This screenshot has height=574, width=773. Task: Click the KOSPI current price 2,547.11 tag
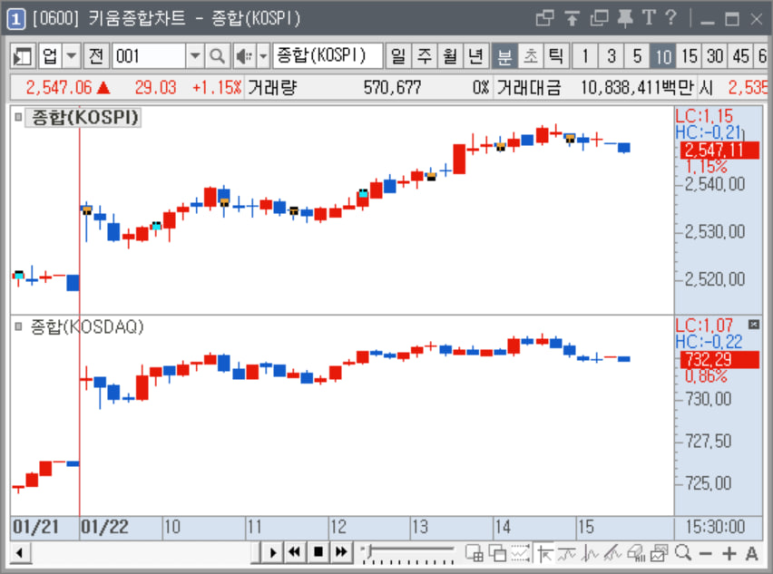click(719, 150)
